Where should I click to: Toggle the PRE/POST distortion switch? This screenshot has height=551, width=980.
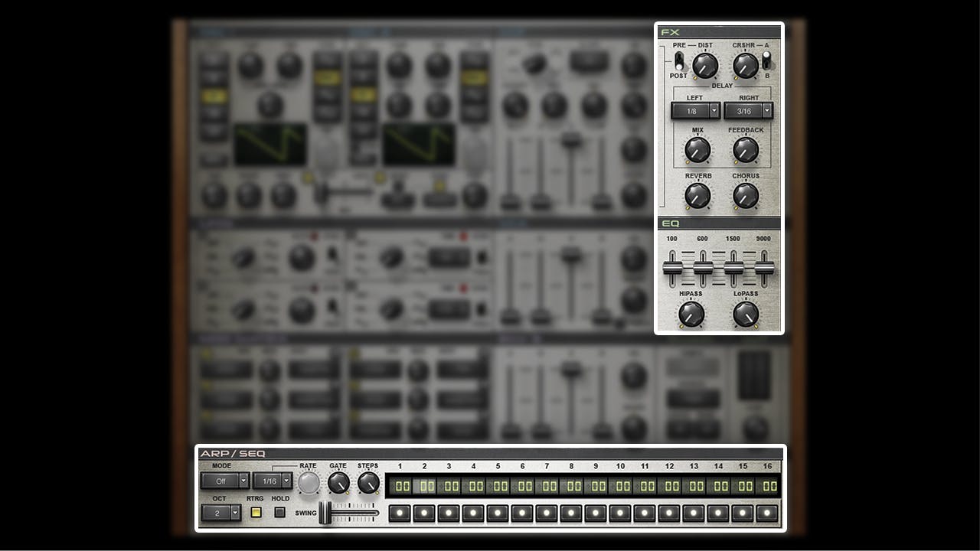point(679,60)
